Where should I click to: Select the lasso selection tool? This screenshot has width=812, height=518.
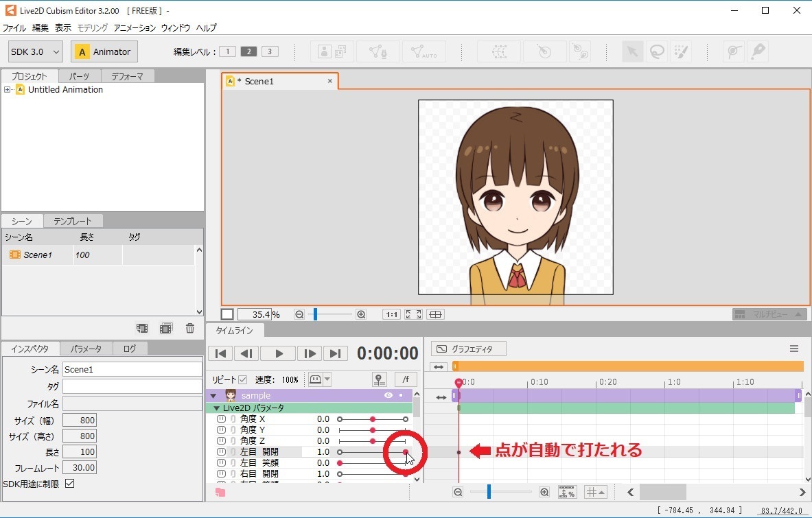(657, 51)
